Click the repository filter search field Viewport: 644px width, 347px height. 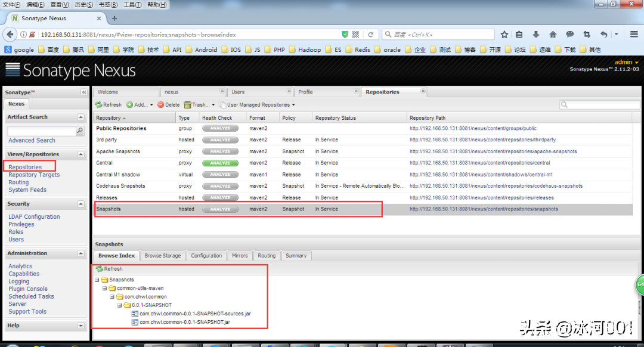pyautogui.click(x=600, y=105)
